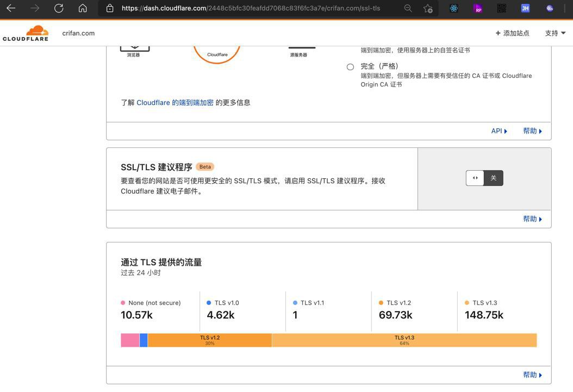
Task: Expand 帮助 in the TLS traffic card
Action: pos(532,375)
